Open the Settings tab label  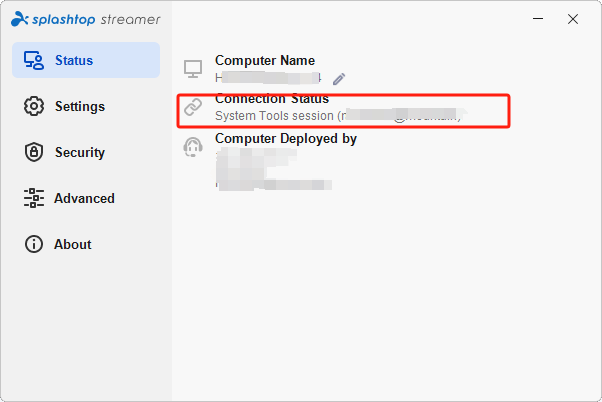pyautogui.click(x=80, y=106)
